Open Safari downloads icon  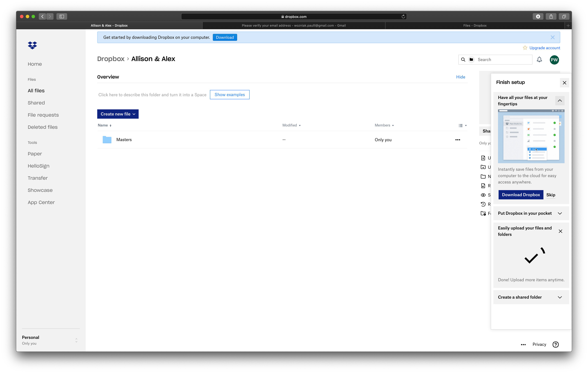(x=538, y=17)
